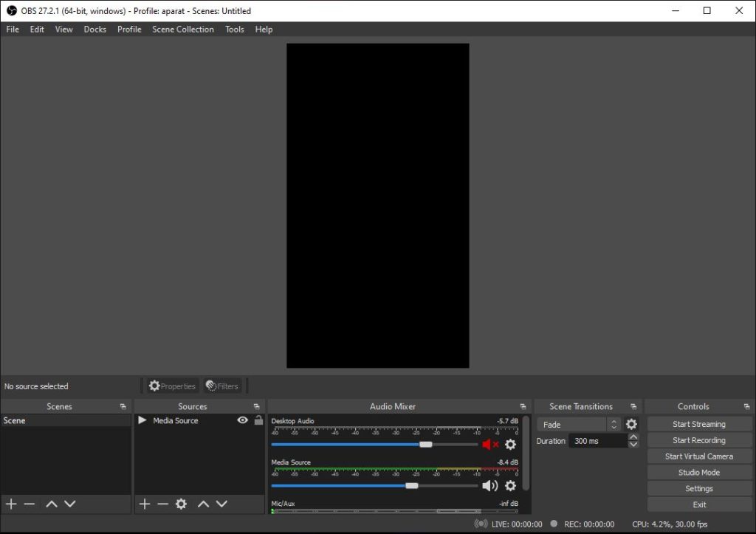
Task: Pop out the Audio Mixer dock
Action: tap(523, 407)
